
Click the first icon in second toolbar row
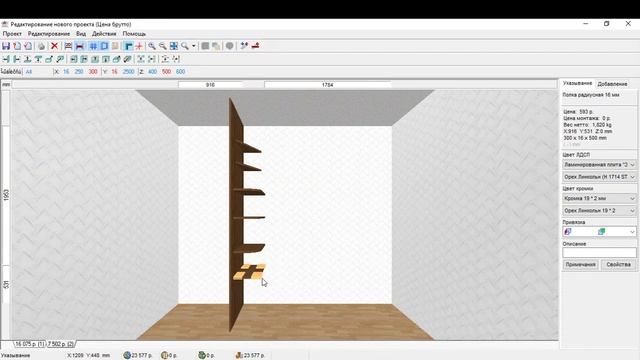(x=6, y=59)
